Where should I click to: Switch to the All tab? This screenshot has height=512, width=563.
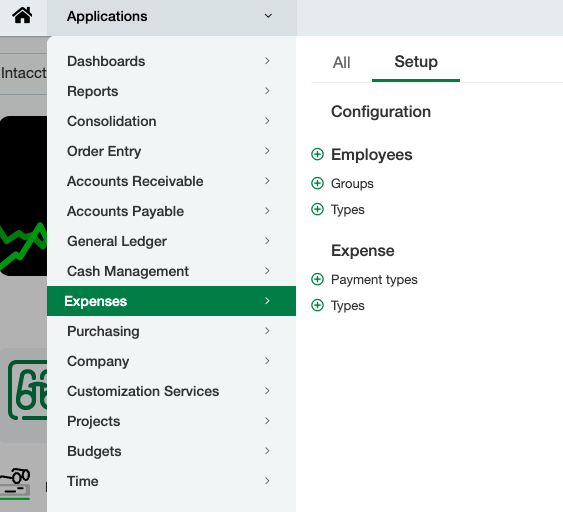(x=341, y=62)
